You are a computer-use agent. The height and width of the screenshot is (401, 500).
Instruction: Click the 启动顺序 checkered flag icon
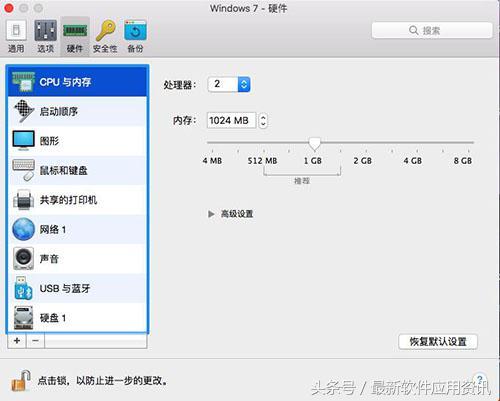[23, 111]
